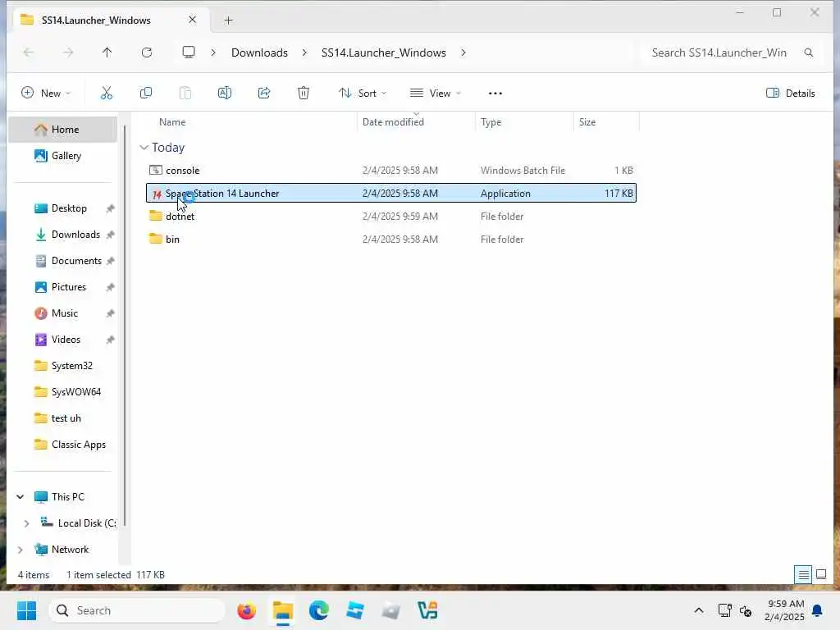Open the New dropdown menu
The image size is (840, 630).
(x=46, y=94)
